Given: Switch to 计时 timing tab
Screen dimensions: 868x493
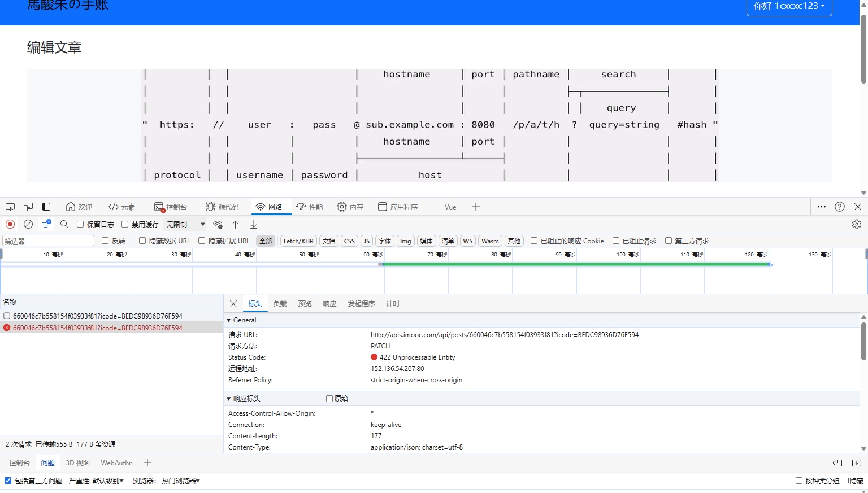Looking at the screenshot, I should 393,304.
